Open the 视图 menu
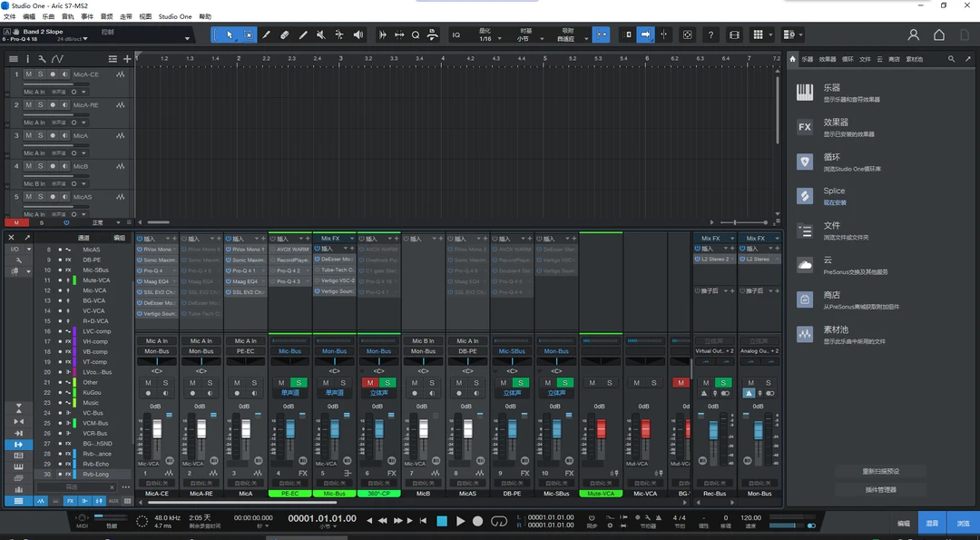980x540 pixels. 145,16
